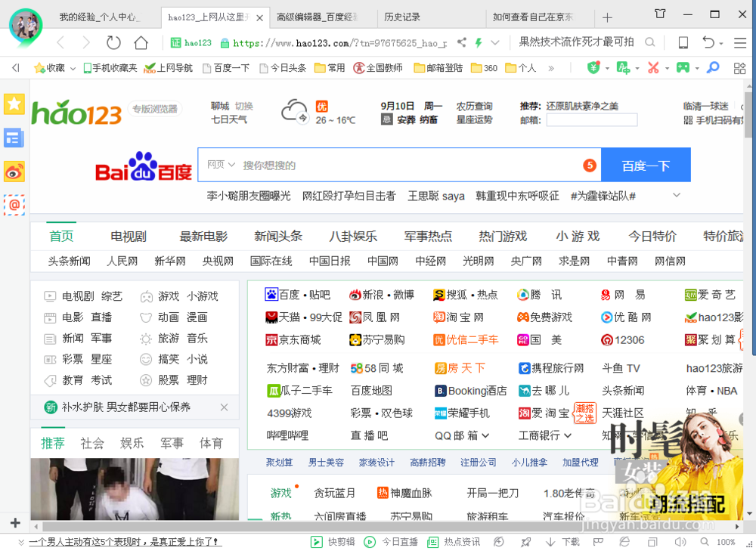Click the share icon beside the address bar
The height and width of the screenshot is (551, 756).
click(463, 43)
